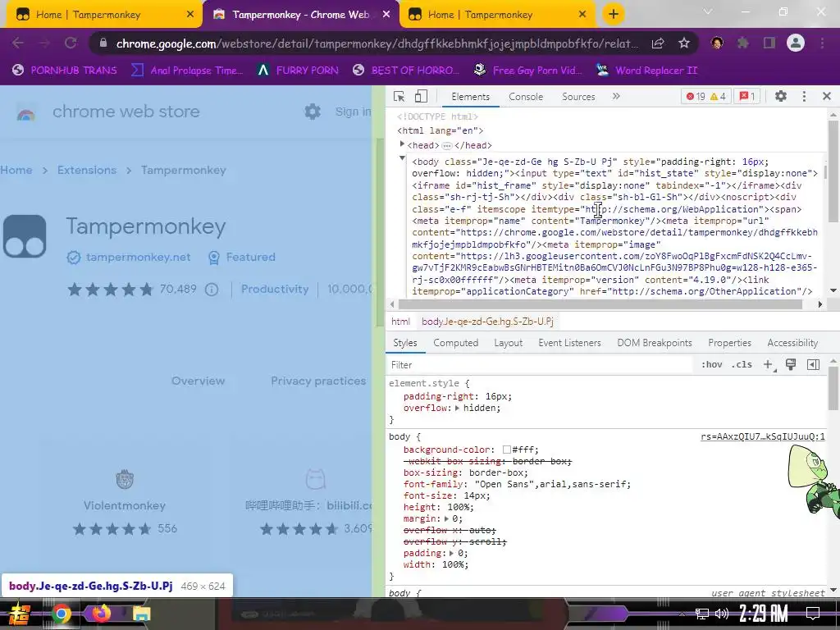Bookmark this page star icon

coord(684,43)
